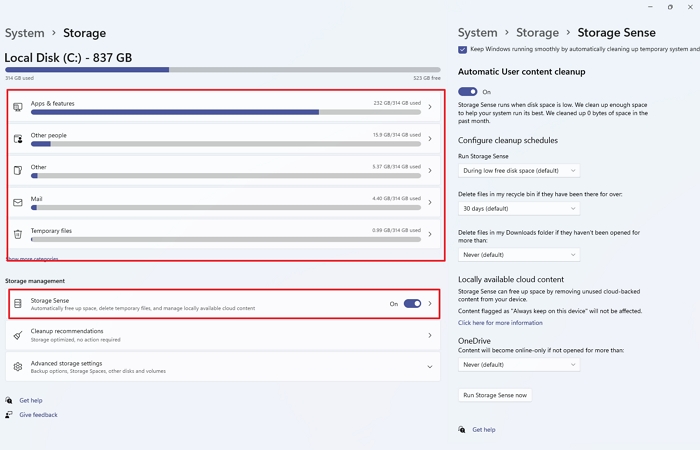Open Other people details chevron
The height and width of the screenshot is (450, 700).
click(430, 139)
